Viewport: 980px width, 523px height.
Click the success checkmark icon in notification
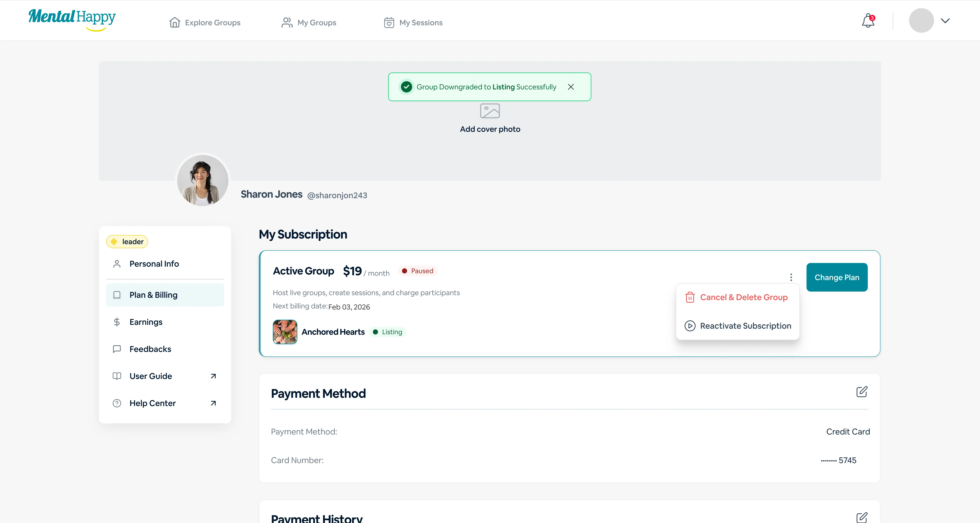tap(406, 87)
